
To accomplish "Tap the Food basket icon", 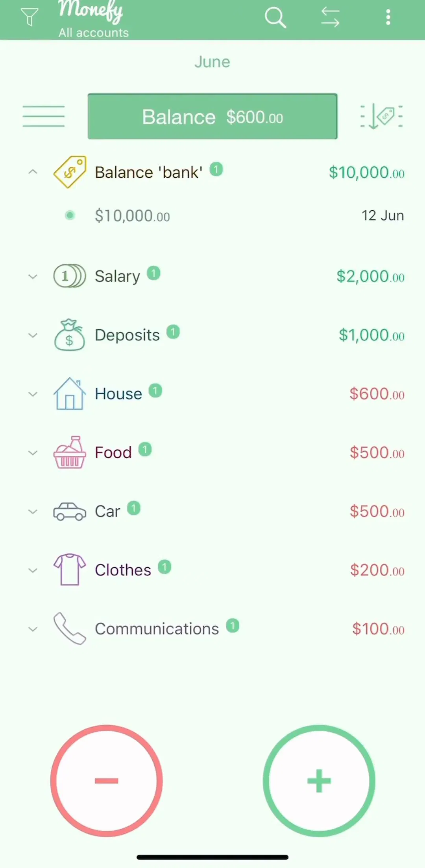I will 70,452.
